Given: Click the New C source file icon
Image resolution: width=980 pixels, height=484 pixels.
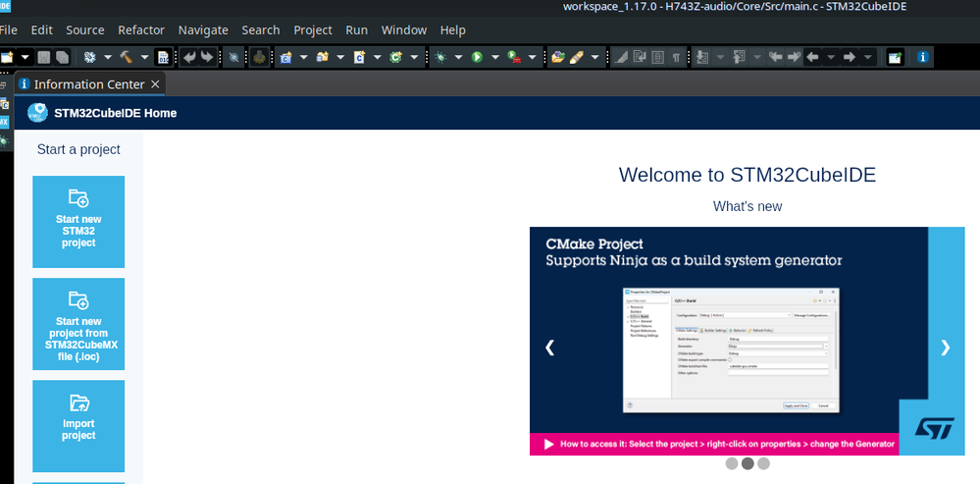Looking at the screenshot, I should (x=359, y=58).
